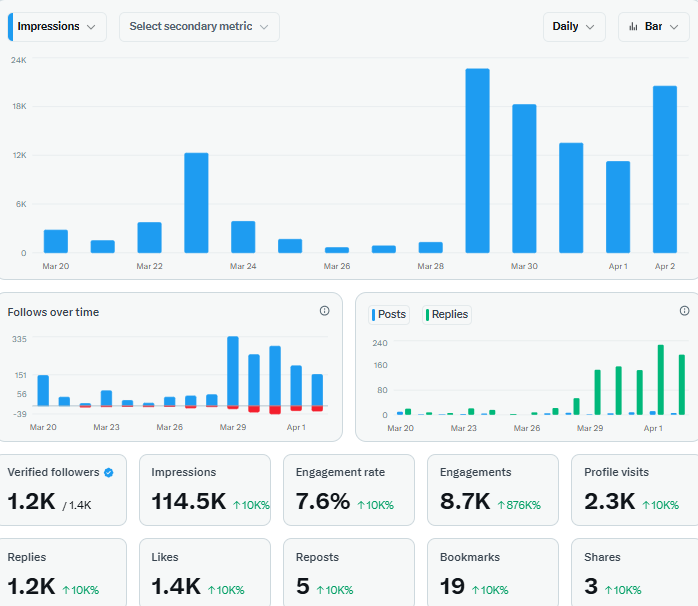Select the Verified followers card
This screenshot has width=698, height=606.
tap(62, 490)
